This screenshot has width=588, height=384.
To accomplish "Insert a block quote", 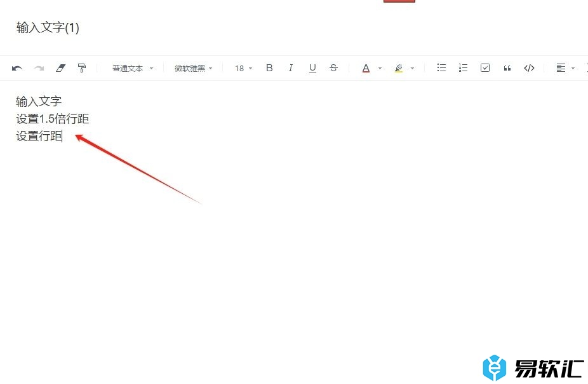I will (507, 68).
